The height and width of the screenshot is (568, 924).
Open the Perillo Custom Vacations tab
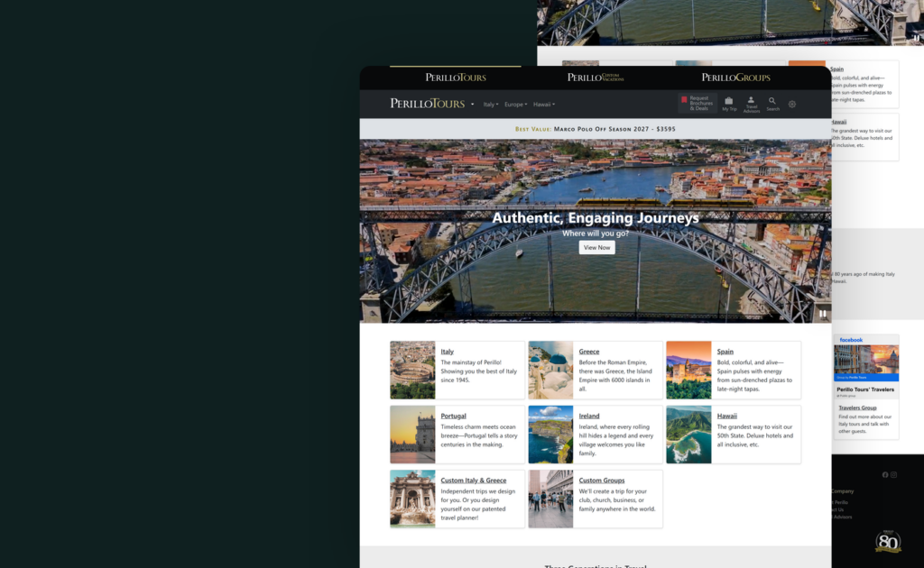[596, 78]
